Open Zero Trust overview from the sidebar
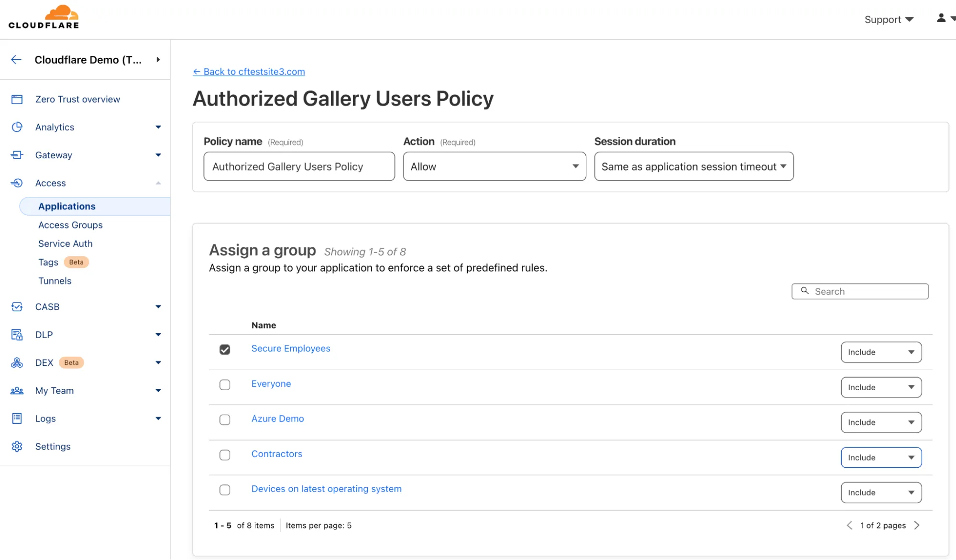This screenshot has height=560, width=956. click(x=17, y=99)
